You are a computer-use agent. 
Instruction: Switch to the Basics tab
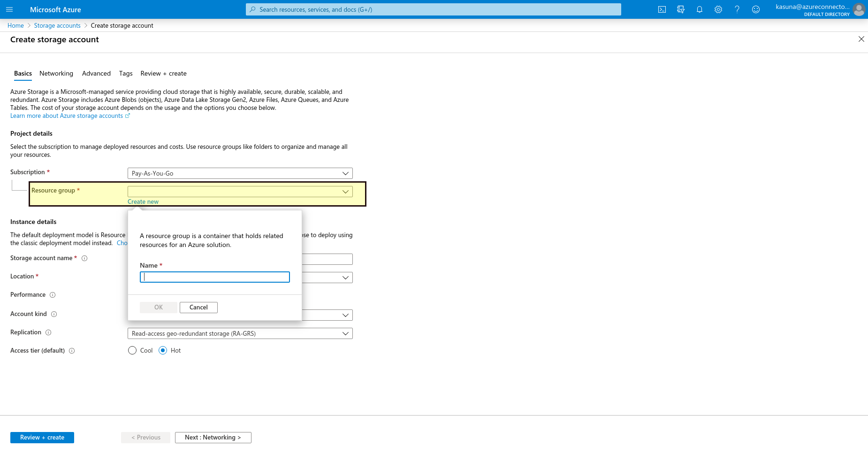(x=23, y=73)
